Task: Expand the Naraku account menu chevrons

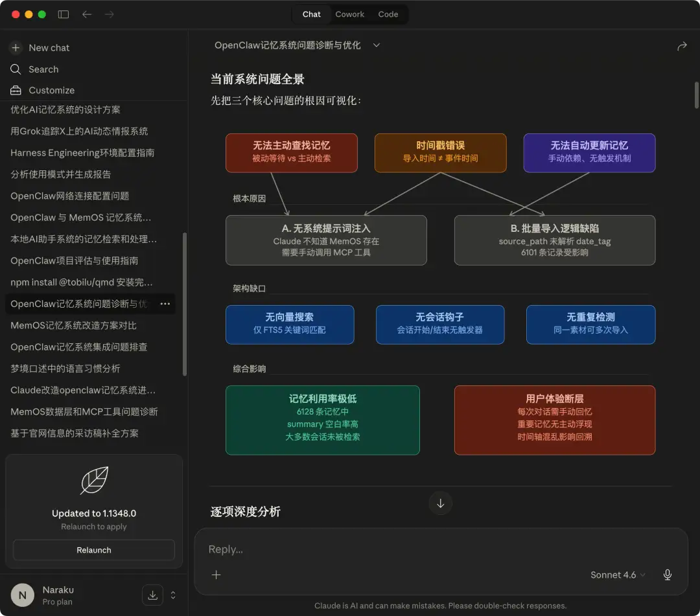Action: pyautogui.click(x=173, y=595)
